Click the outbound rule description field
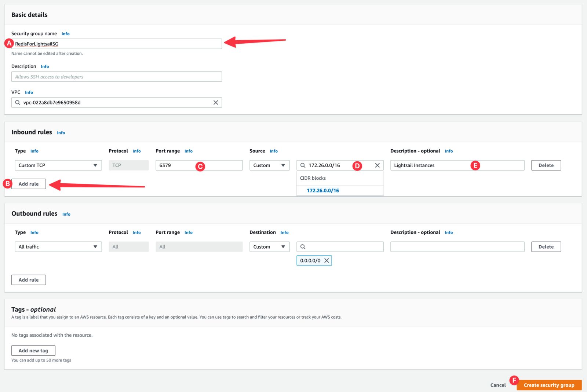The width and height of the screenshot is (587, 392). (x=457, y=247)
